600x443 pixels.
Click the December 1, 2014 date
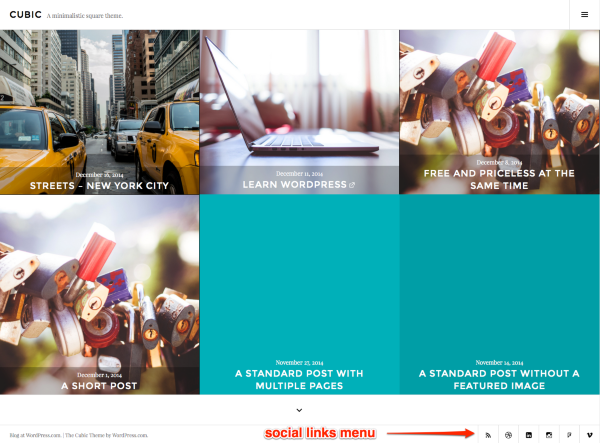coord(99,375)
